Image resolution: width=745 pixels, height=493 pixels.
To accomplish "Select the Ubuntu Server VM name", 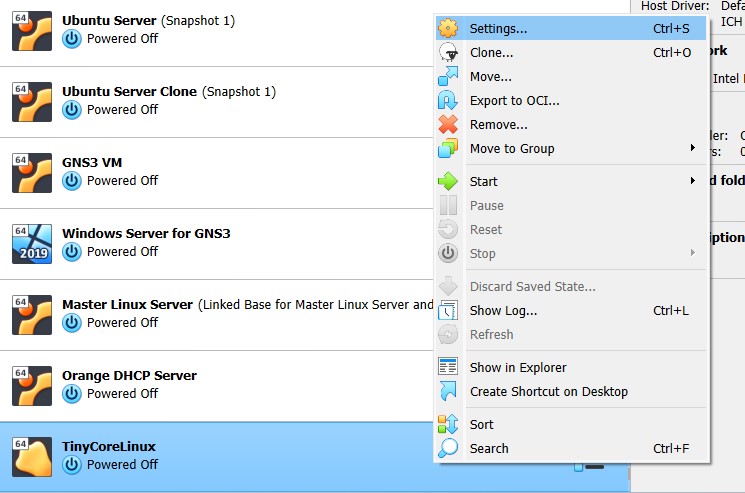I will pos(109,21).
